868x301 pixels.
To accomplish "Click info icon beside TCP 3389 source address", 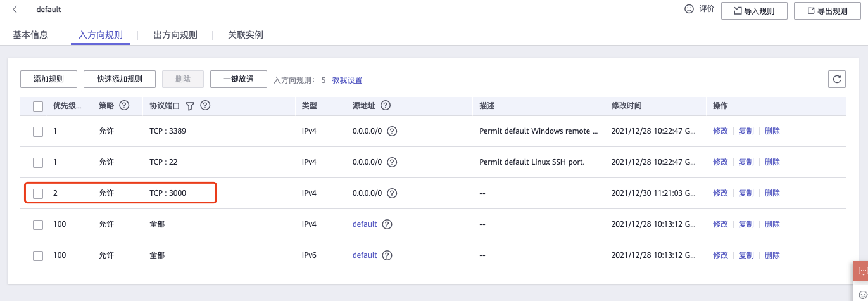I will point(392,131).
